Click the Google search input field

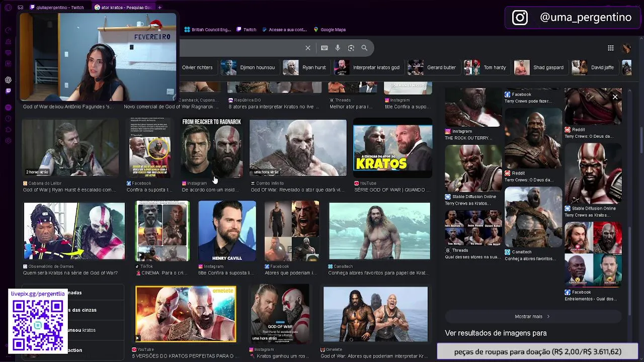click(x=242, y=48)
